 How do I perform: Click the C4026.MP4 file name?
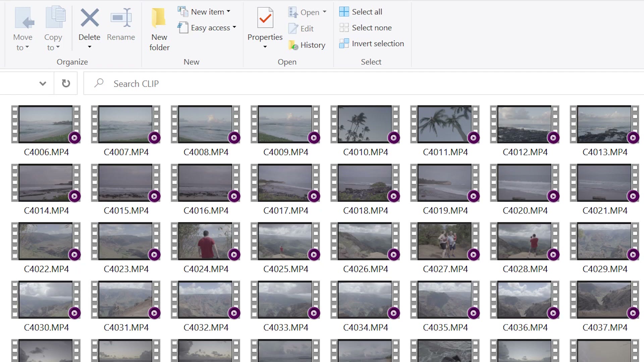(366, 269)
